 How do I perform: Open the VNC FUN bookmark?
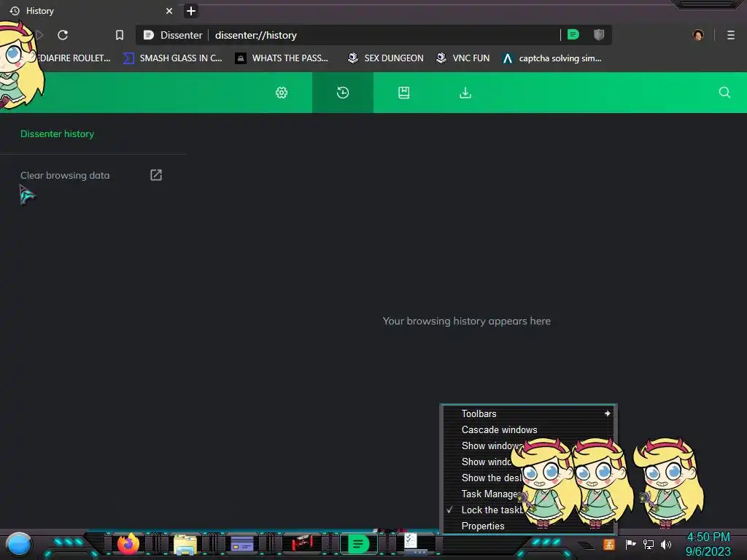click(x=463, y=58)
